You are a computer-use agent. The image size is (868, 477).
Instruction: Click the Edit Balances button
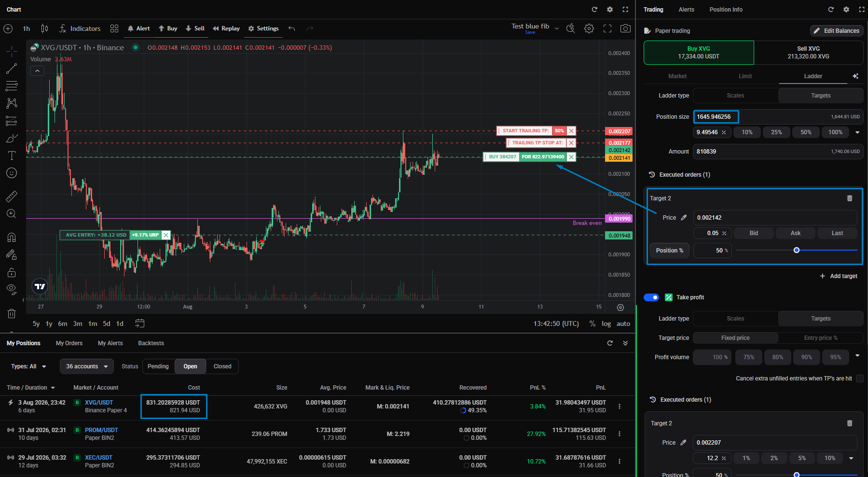pyautogui.click(x=837, y=31)
